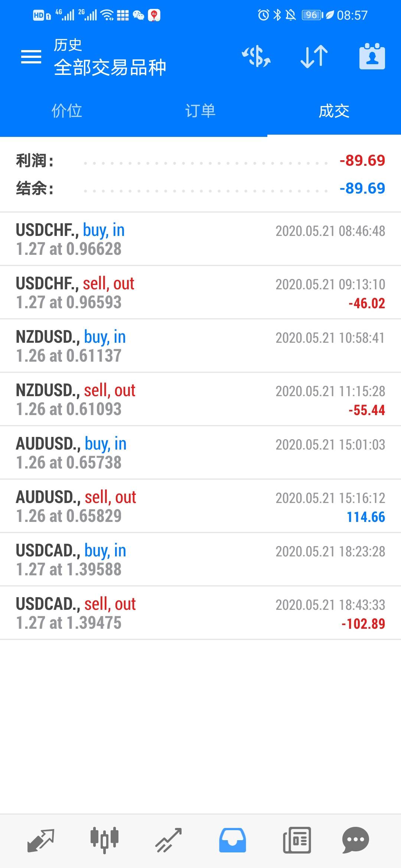Tap the currency symbol filter icon
Screen dimensions: 401x868
click(x=256, y=57)
